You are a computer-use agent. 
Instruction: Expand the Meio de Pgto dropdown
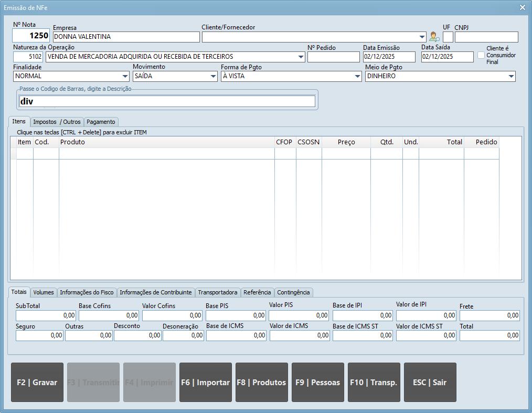click(x=511, y=77)
